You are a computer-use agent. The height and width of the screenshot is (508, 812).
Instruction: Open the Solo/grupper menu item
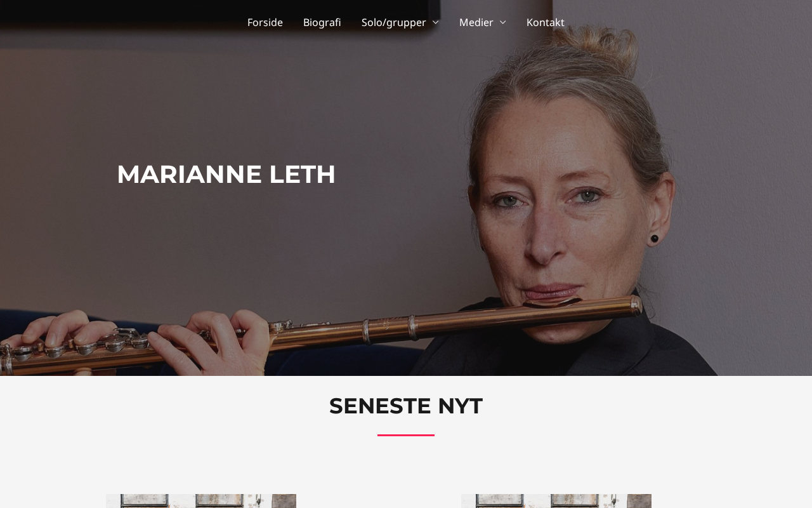tap(393, 22)
